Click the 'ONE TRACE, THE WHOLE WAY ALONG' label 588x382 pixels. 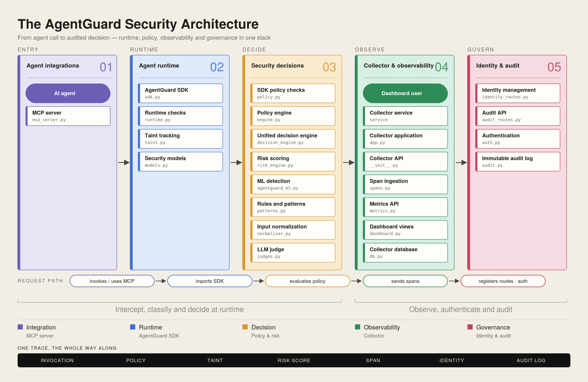(x=67, y=348)
